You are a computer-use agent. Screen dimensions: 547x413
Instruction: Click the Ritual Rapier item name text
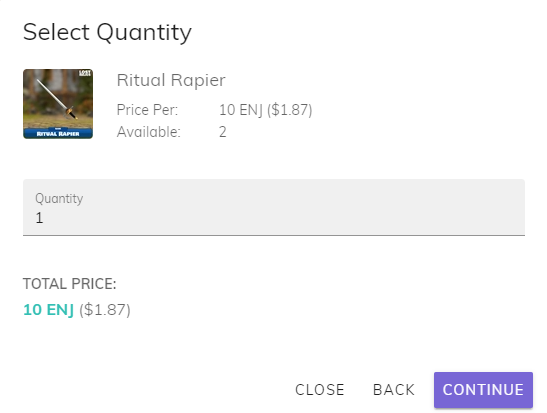[x=171, y=80]
